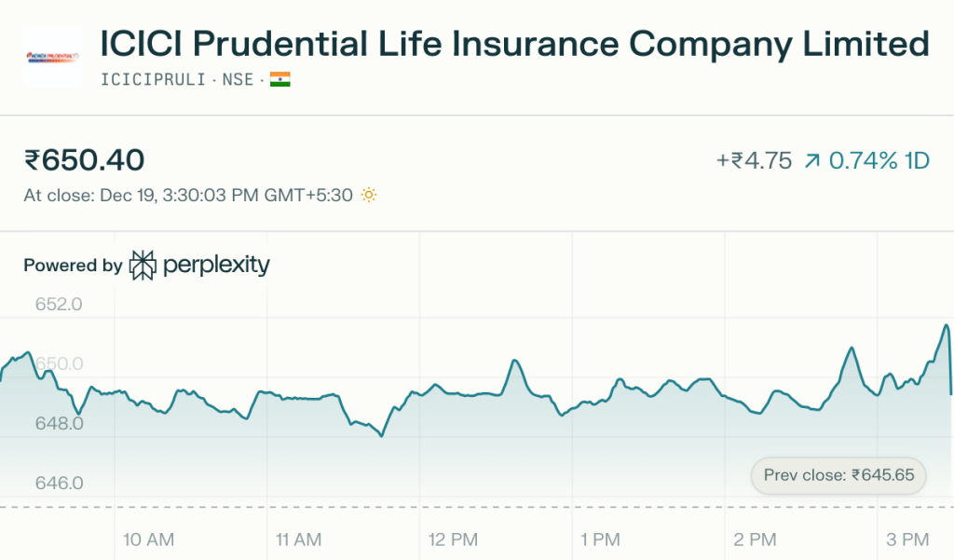Click the ₹650.40 current price

pyautogui.click(x=85, y=160)
